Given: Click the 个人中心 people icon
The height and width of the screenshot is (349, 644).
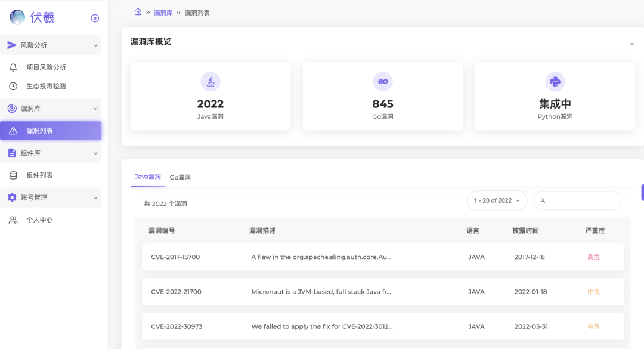Looking at the screenshot, I should point(13,220).
